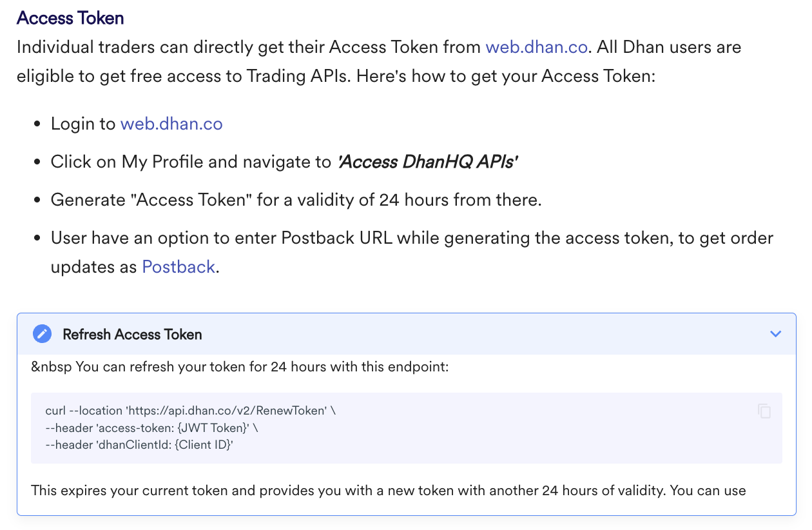Click the Refresh Access Token header title
This screenshot has width=812, height=530.
point(132,334)
